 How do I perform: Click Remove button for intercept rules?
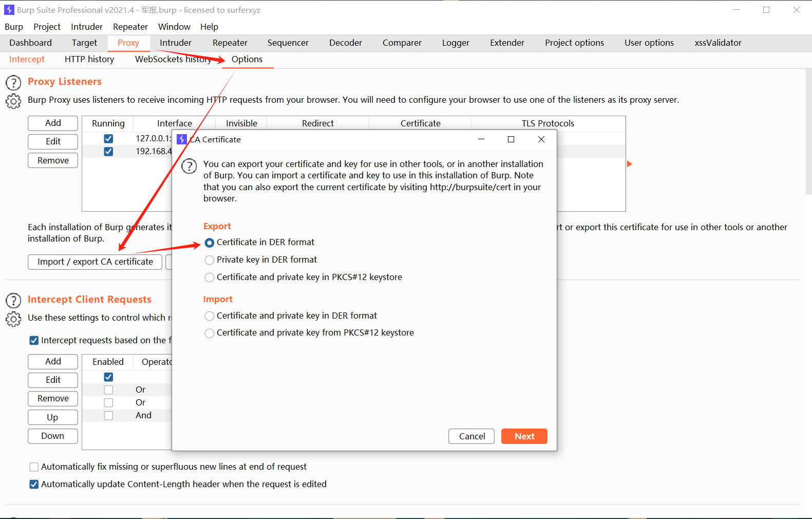pos(53,398)
